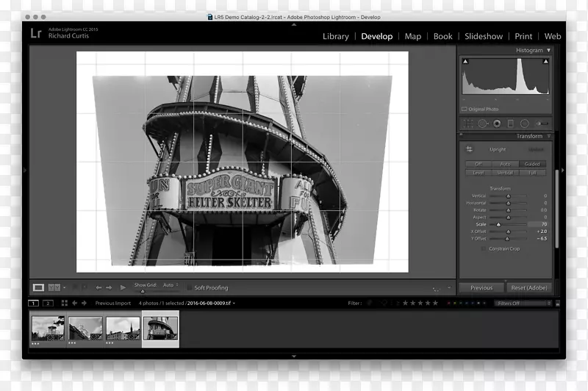Viewport: 588px width, 391px height.
Task: Filter by flag status icon
Action: tap(370, 303)
